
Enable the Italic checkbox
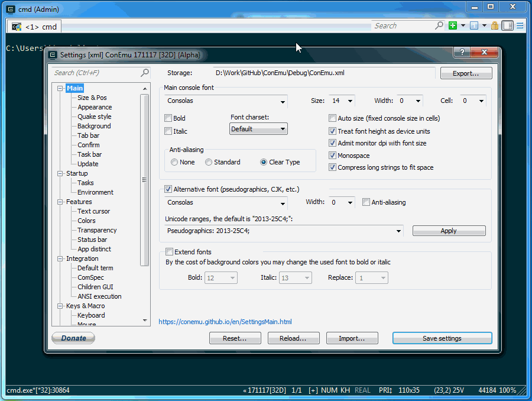coord(168,131)
